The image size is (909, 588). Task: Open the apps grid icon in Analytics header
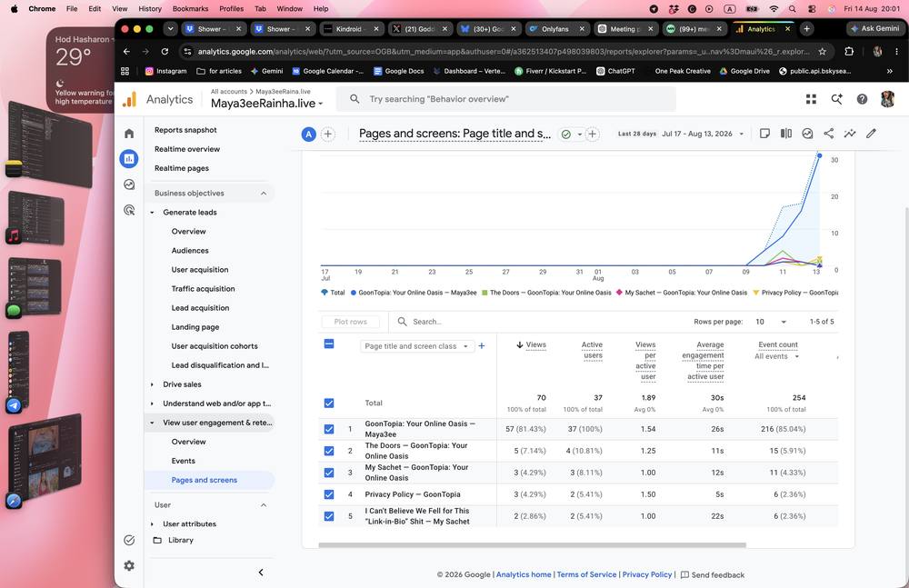(x=811, y=99)
